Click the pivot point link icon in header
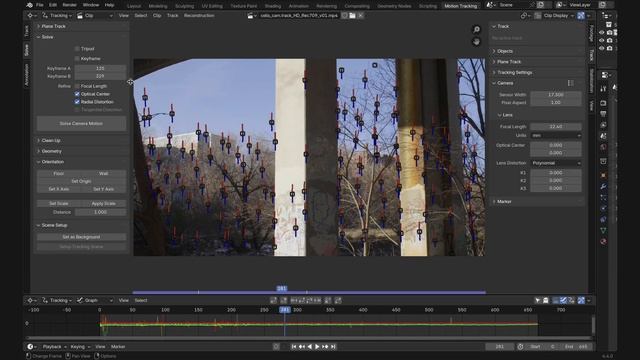Viewport: 640px width, 360px height. 525,16
